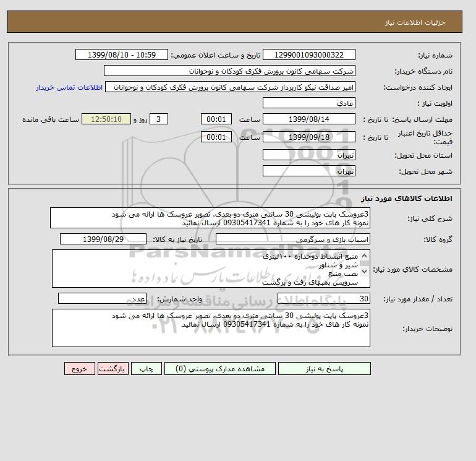Click the goods need date 1399/08/29
Screen dimensions: 476x461
click(103, 239)
